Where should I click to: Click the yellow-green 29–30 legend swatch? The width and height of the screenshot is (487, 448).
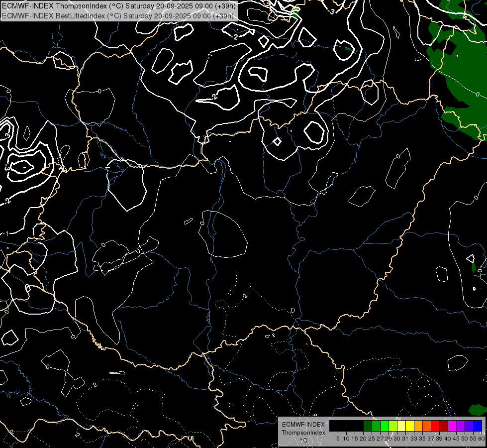click(x=393, y=426)
